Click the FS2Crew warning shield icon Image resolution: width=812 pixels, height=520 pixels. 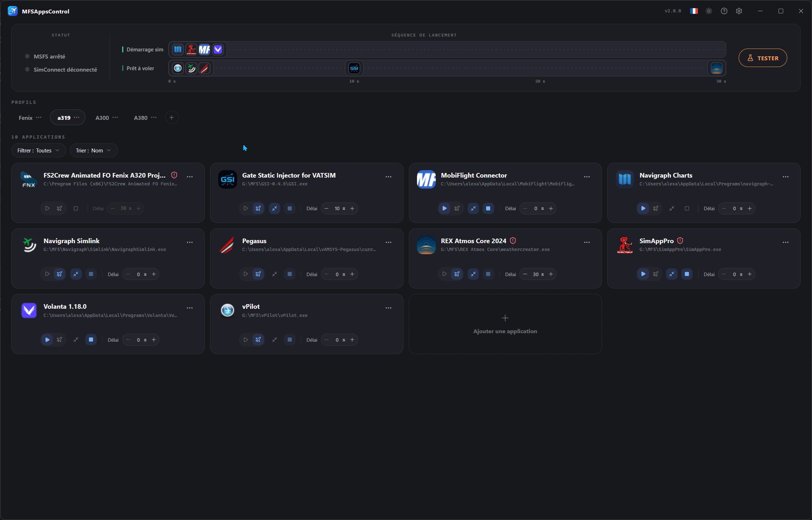coord(174,175)
